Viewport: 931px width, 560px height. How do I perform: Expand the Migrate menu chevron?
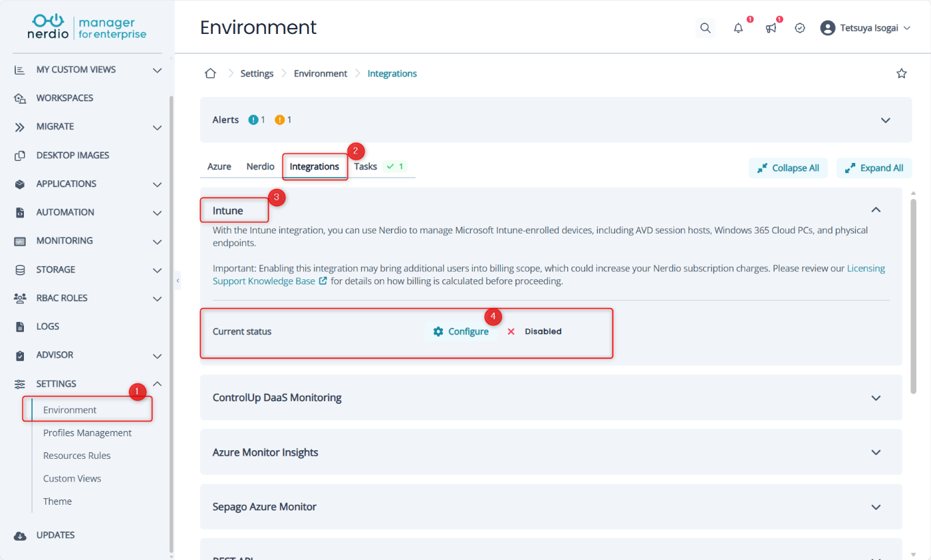[157, 127]
